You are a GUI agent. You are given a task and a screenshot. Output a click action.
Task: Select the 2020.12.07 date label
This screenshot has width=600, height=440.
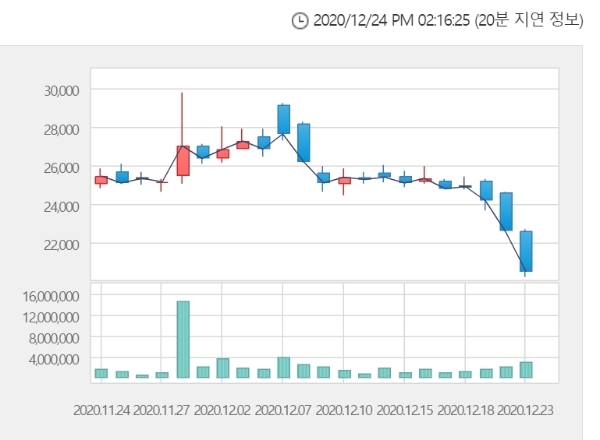(284, 410)
